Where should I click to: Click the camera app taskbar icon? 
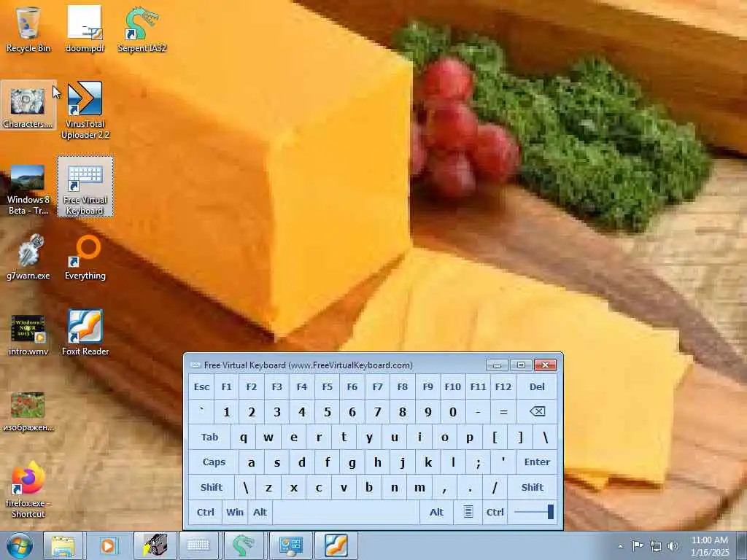tap(155, 545)
